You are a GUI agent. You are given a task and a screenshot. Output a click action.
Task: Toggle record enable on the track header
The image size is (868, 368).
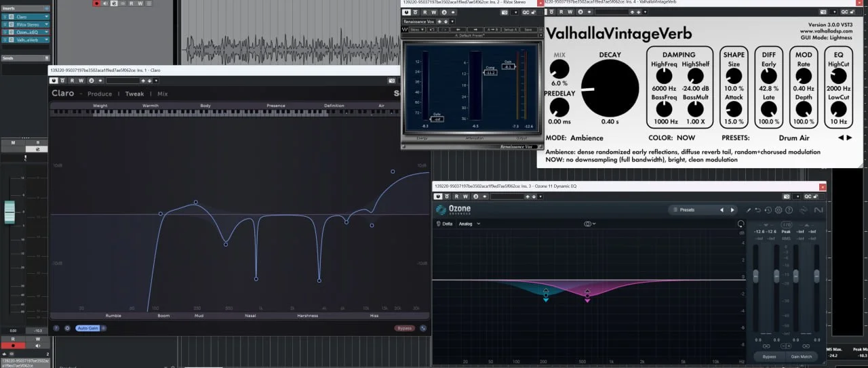tap(97, 3)
